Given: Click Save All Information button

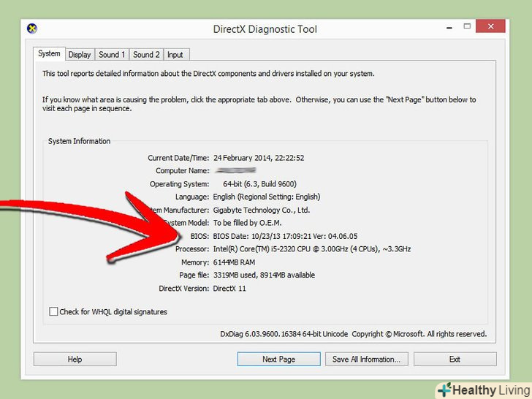Looking at the screenshot, I should click(366, 360).
